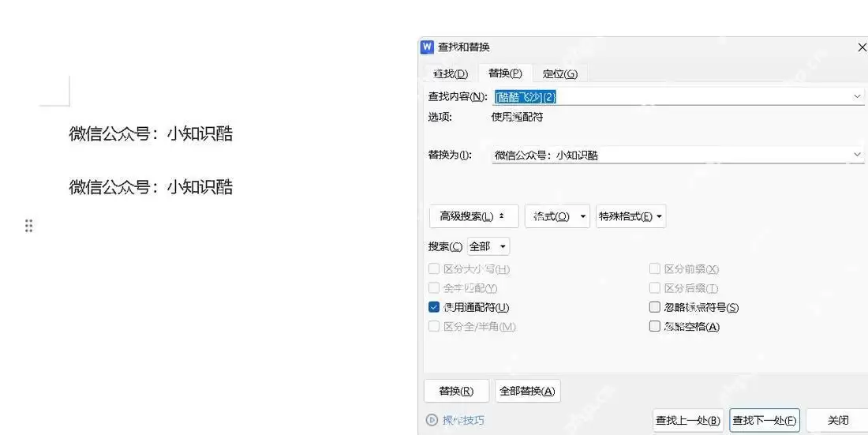Expand the 查找内容 history dropdown arrow

(858, 96)
